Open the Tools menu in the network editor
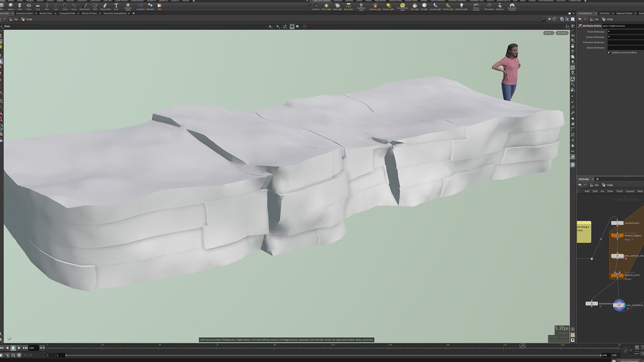 point(619,191)
